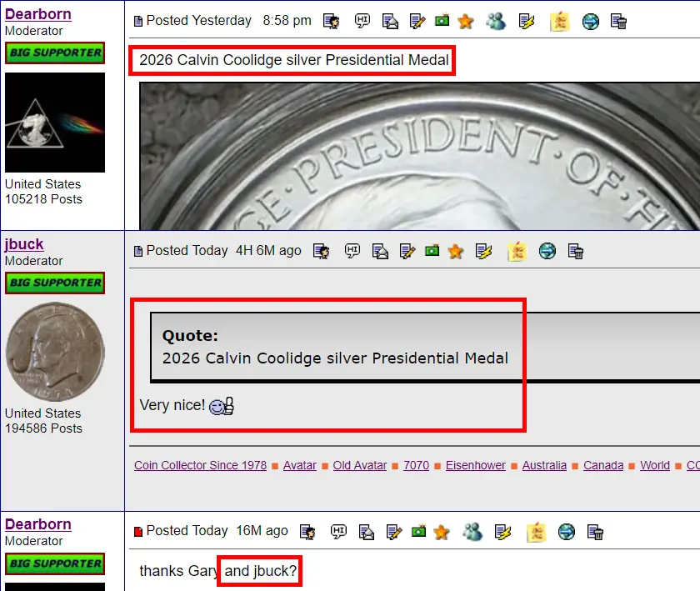Click page icon beside Posted Yesterday 8:58 pm
The height and width of the screenshot is (591, 700).
click(138, 21)
